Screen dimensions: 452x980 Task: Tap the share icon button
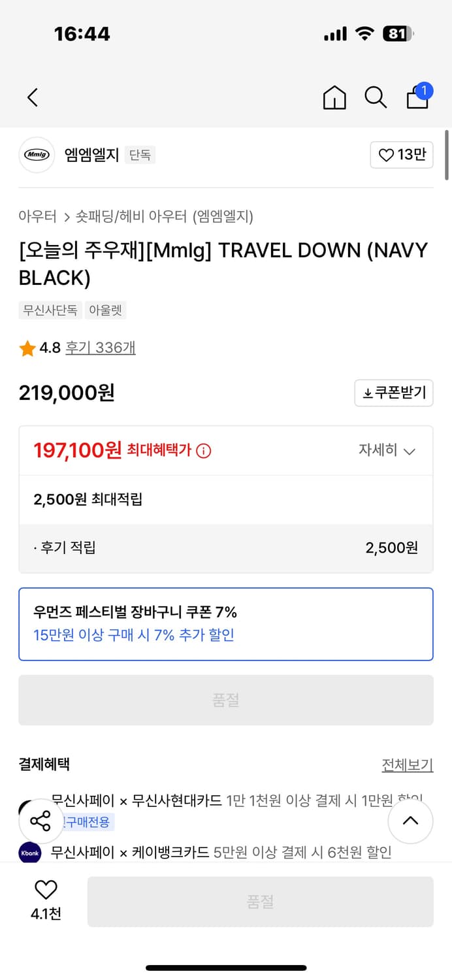pyautogui.click(x=40, y=821)
